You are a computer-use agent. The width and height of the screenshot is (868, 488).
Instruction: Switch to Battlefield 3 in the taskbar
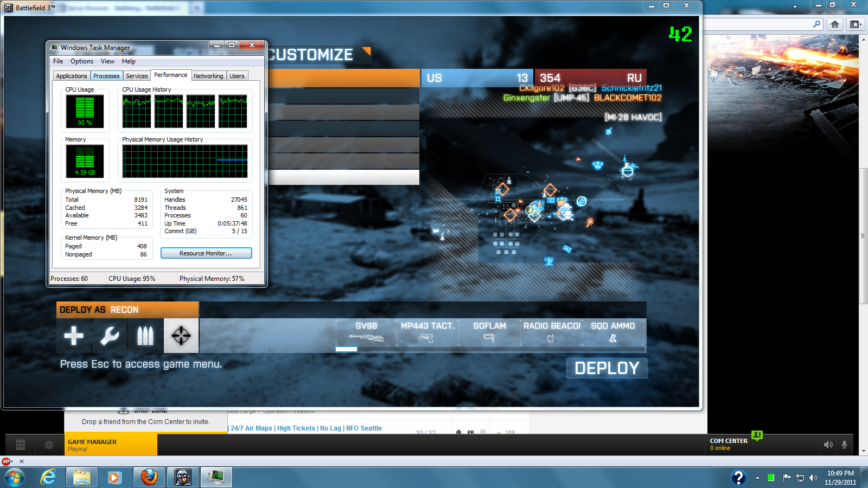point(183,477)
